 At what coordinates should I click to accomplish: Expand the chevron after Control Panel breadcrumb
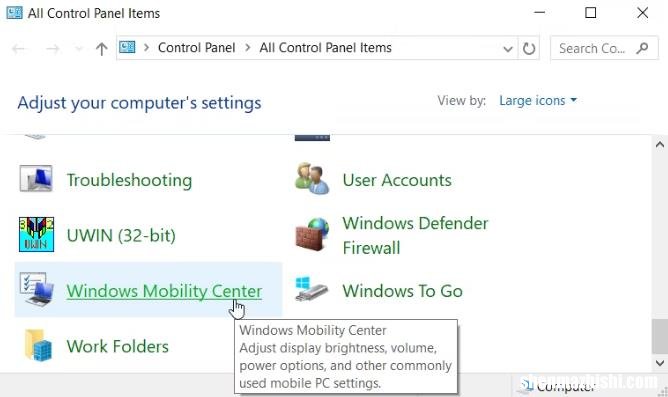248,48
